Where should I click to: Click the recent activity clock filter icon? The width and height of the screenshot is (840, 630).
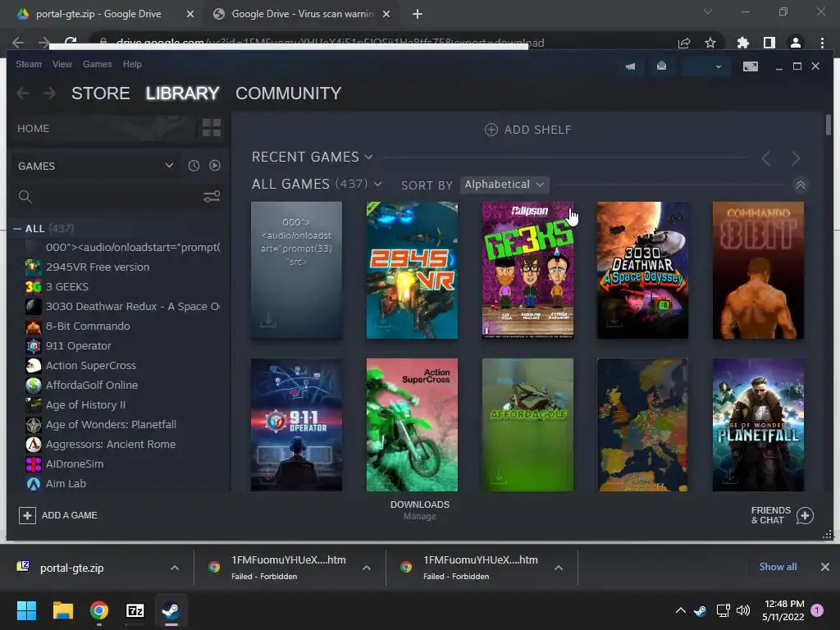pyautogui.click(x=194, y=166)
